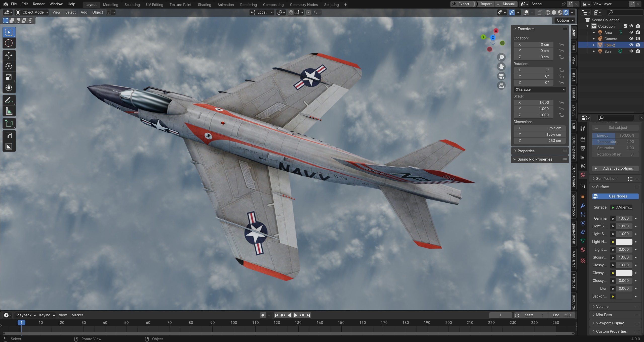Disable rendering of the Sun object
644x342 pixels.
(638, 51)
